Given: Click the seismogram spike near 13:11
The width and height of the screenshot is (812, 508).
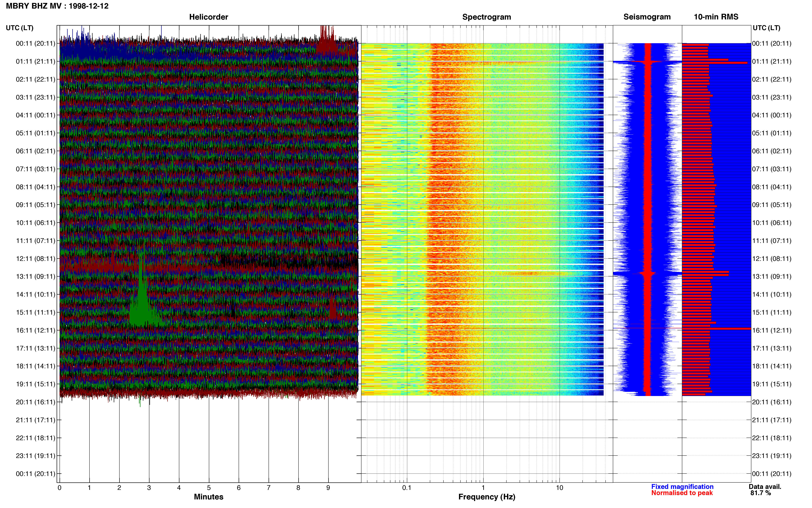Looking at the screenshot, I should (x=647, y=274).
